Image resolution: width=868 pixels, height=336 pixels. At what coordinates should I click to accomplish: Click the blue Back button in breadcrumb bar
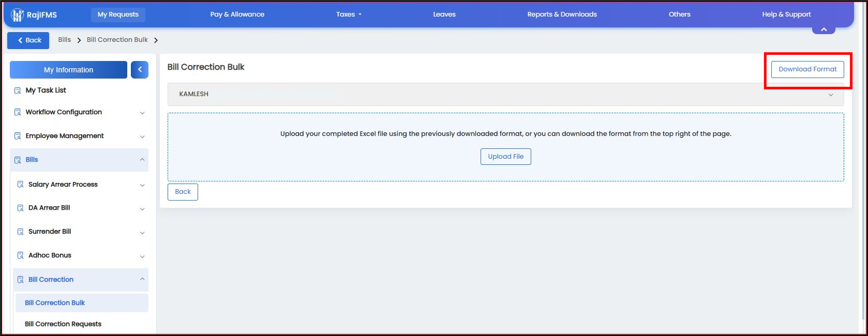[x=28, y=40]
